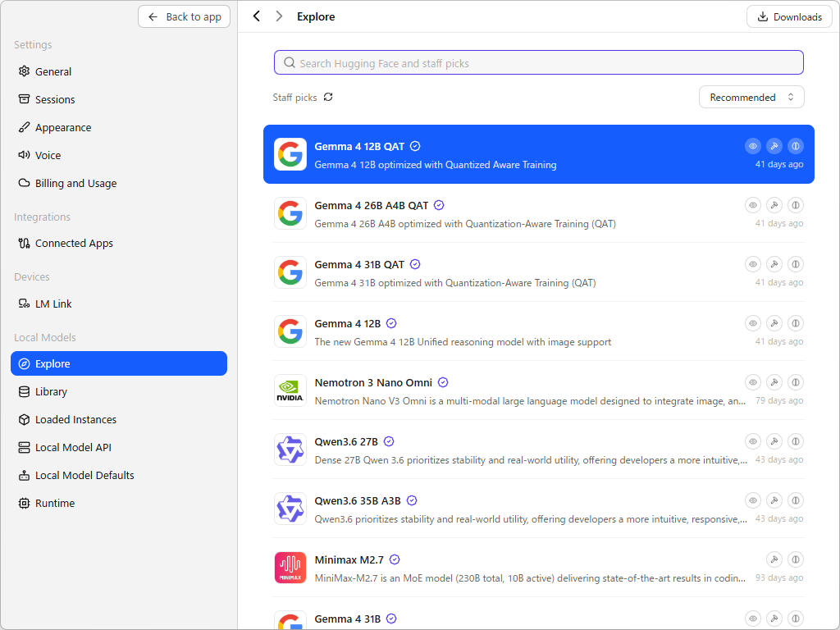Click the vision eye icon on Qwen3.6 35B A3B
840x630 pixels.
[753, 500]
